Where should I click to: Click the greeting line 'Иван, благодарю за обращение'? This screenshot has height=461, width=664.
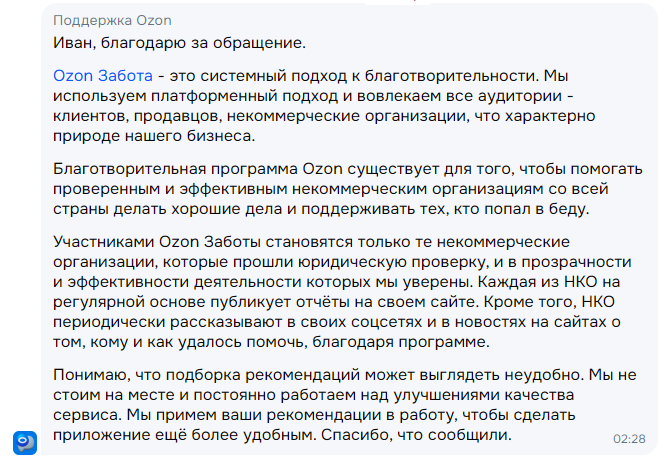coord(179,44)
